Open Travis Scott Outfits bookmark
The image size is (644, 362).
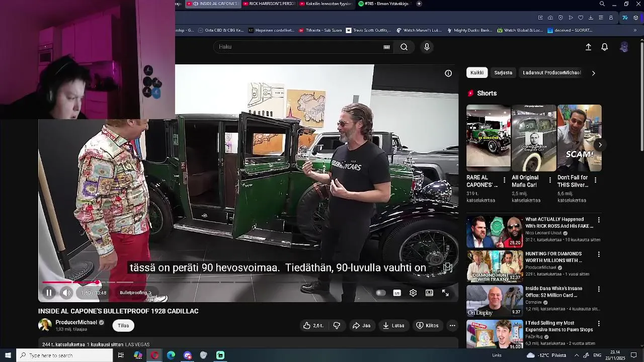point(368,30)
